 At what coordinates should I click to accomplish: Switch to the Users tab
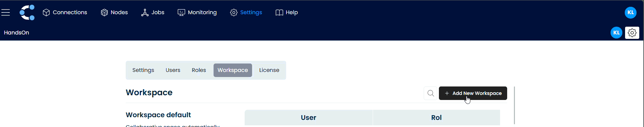pos(173,70)
